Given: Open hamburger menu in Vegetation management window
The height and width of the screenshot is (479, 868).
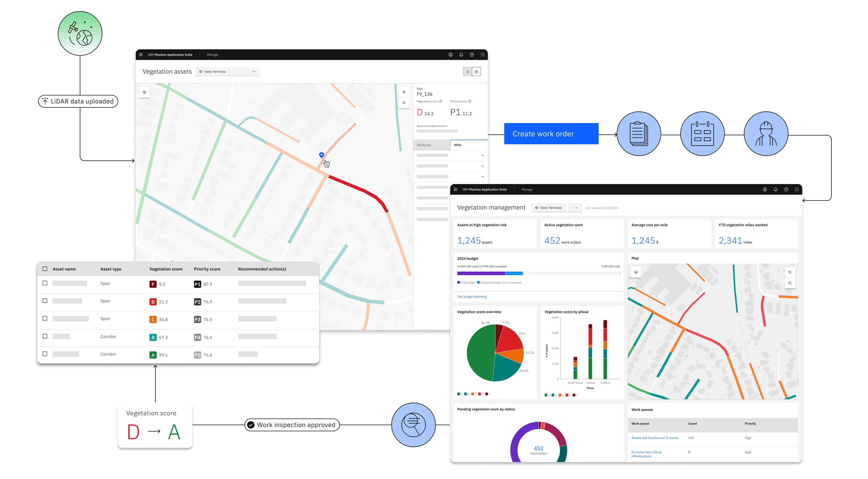Looking at the screenshot, I should pyautogui.click(x=455, y=189).
